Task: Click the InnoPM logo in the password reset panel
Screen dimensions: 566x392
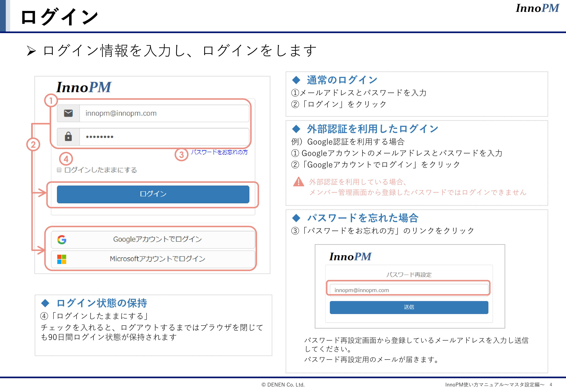Action: 350,257
